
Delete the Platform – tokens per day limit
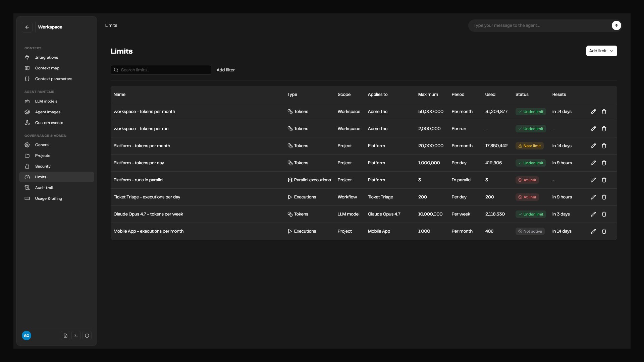tap(604, 163)
